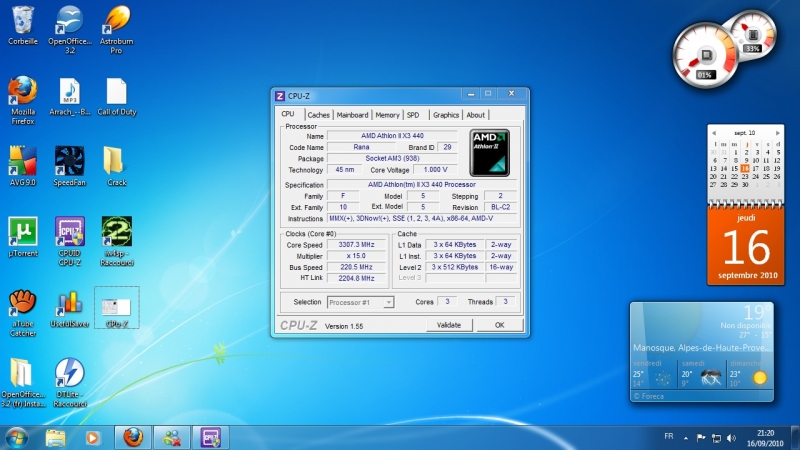Click the HT Link value 2204.8 MHz
800x450 pixels.
pos(356,278)
